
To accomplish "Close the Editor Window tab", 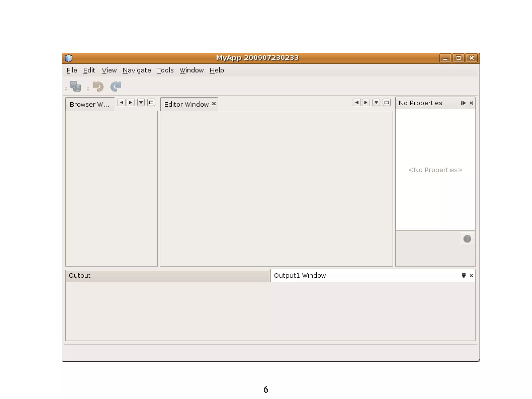I will coord(214,103).
